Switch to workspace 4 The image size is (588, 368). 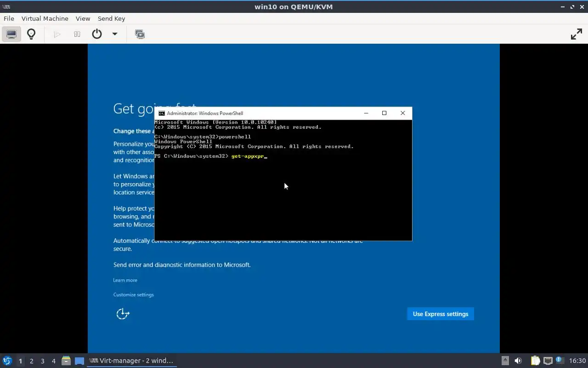coord(54,361)
